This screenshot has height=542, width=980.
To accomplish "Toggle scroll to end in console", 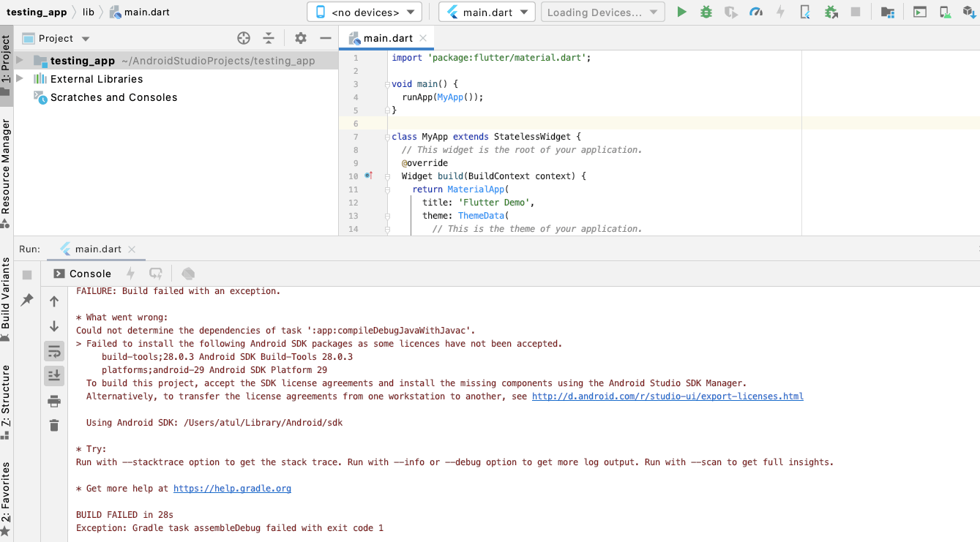I will [54, 376].
